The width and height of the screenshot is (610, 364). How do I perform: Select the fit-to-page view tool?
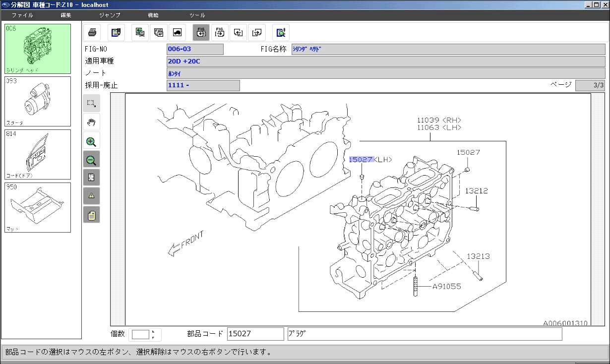click(91, 177)
